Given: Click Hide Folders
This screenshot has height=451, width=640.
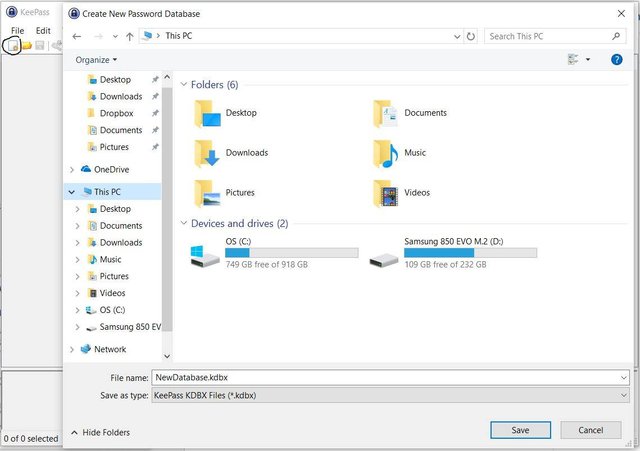Looking at the screenshot, I should 100,433.
